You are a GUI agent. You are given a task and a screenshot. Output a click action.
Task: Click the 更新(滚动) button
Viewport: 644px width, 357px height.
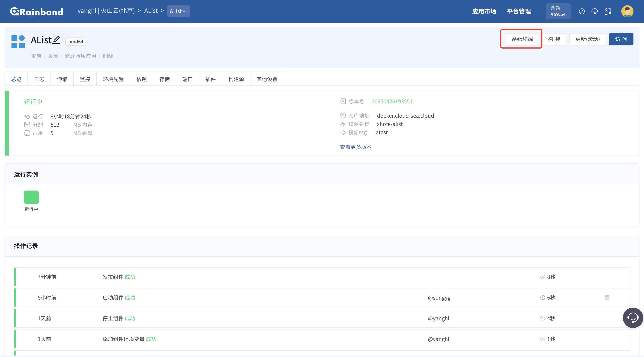(x=588, y=39)
